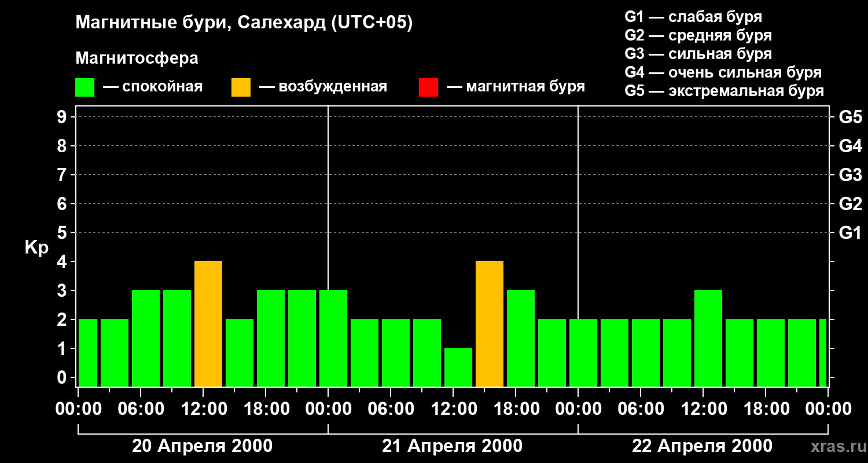Click the 'G2' label on the right axis
Image resolution: width=868 pixels, height=463 pixels.
click(x=851, y=204)
